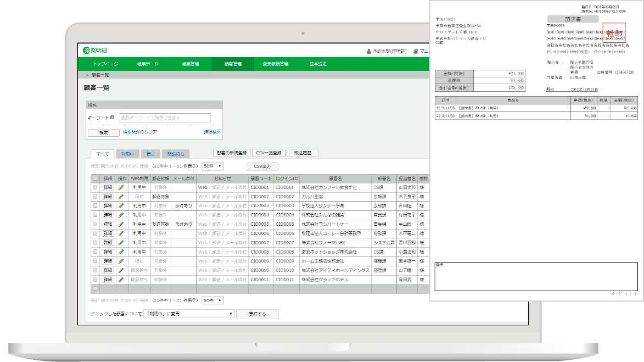The width and height of the screenshot is (644, 362).
Task: Click into the keyword search field
Action: tap(165, 118)
